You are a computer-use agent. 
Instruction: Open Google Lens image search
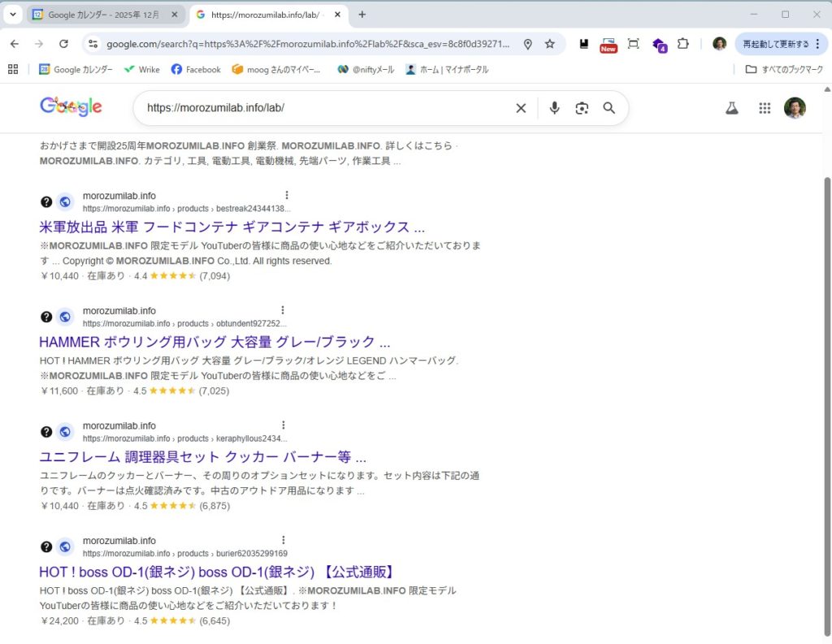582,108
